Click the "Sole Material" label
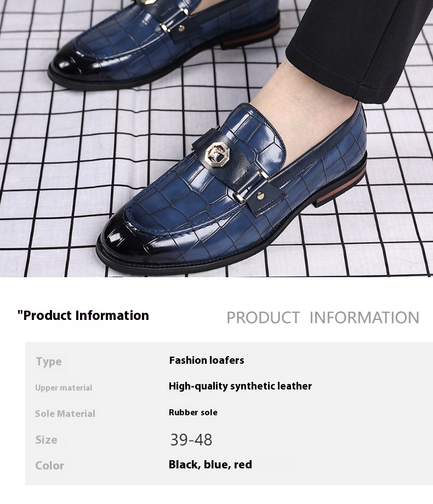The width and height of the screenshot is (433, 504). 65,414
